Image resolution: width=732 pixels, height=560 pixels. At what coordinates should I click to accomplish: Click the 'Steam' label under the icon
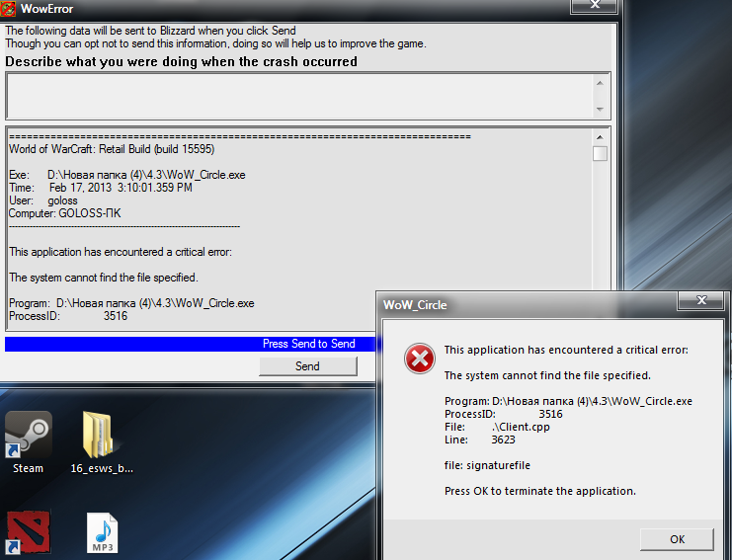click(x=28, y=468)
